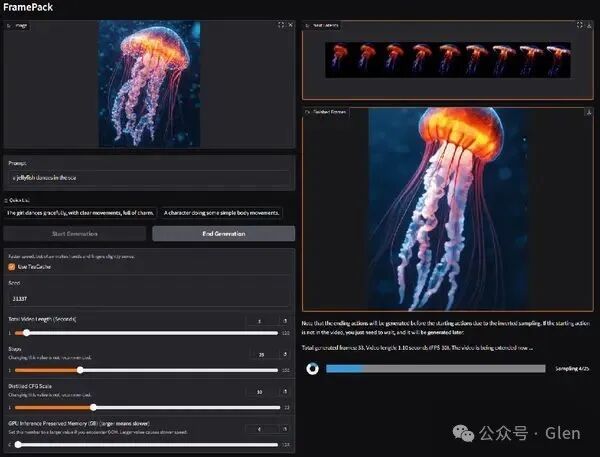Click the Finished Frames jellyfish video
Image resolution: width=600 pixels, height=457 pixels.
pos(448,209)
